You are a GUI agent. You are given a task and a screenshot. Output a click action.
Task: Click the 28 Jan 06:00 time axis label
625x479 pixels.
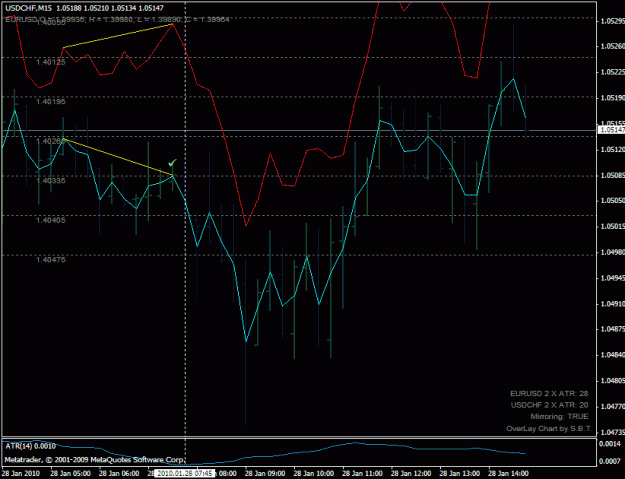(119, 473)
